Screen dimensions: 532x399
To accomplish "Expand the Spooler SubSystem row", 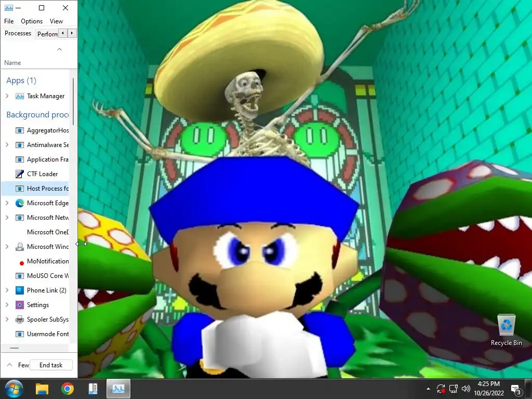I will pos(7,320).
